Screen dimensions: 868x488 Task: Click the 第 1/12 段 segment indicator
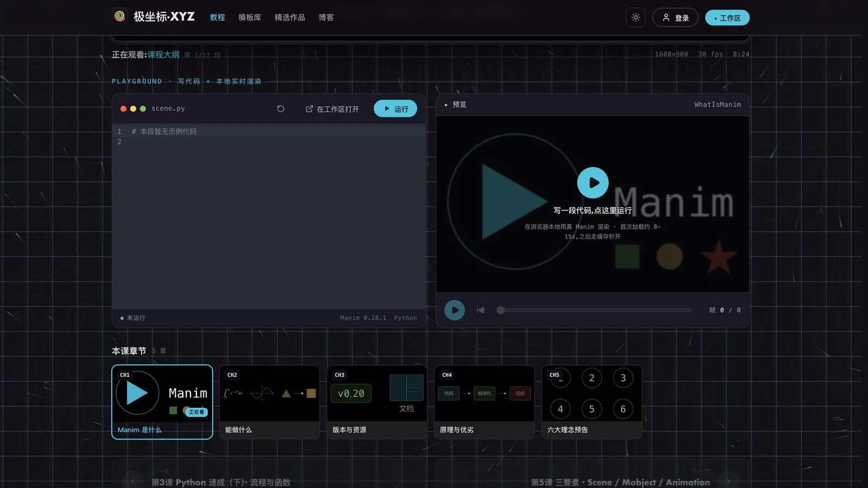tap(202, 55)
